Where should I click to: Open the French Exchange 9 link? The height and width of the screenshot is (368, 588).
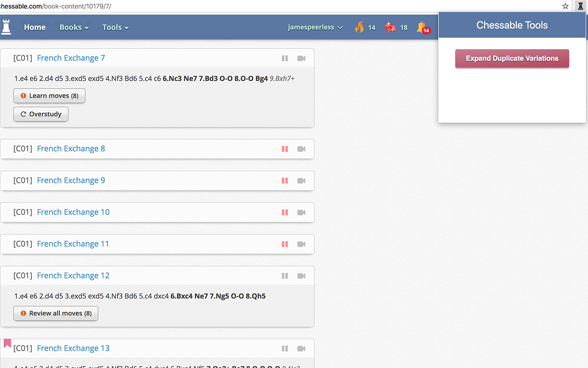pyautogui.click(x=71, y=180)
